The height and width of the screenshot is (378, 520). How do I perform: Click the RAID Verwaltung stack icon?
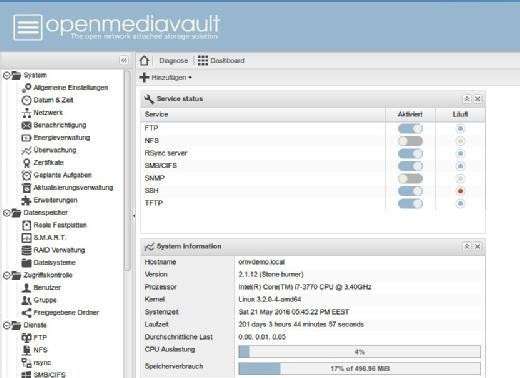(x=26, y=250)
